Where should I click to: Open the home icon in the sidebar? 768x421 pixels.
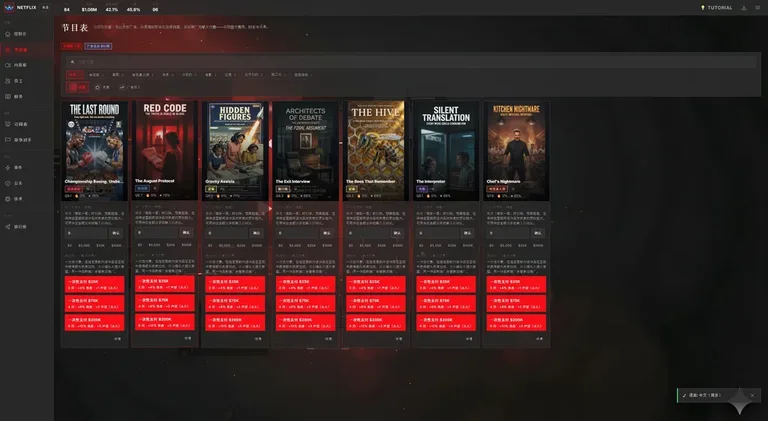(x=8, y=34)
